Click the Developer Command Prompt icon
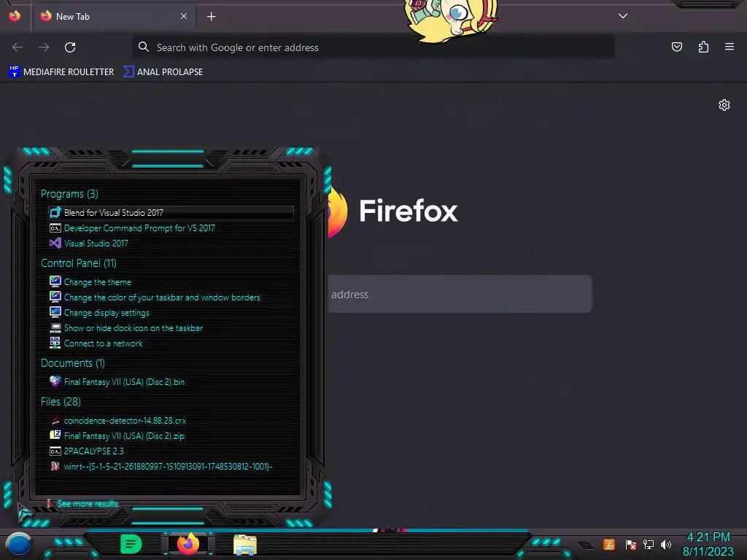747x560 pixels. coord(55,228)
